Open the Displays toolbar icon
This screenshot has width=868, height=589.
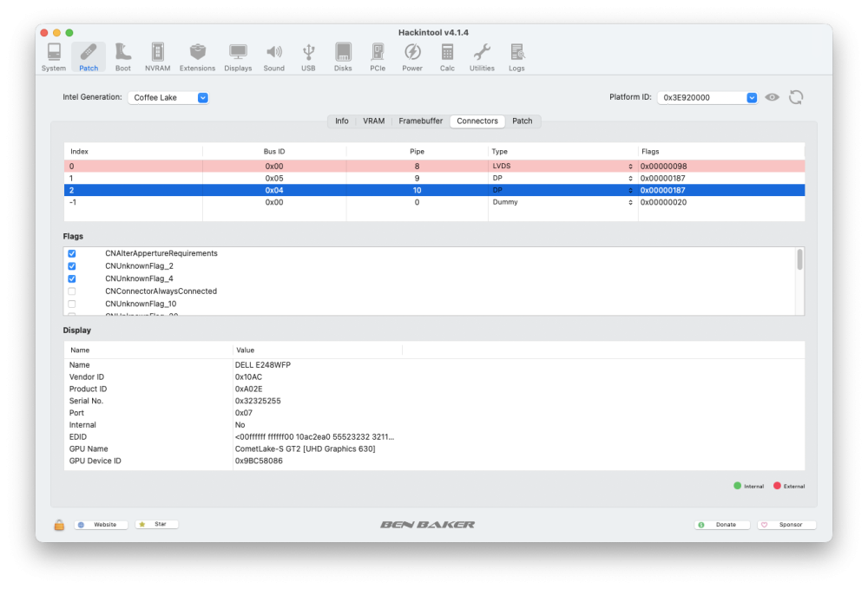238,57
